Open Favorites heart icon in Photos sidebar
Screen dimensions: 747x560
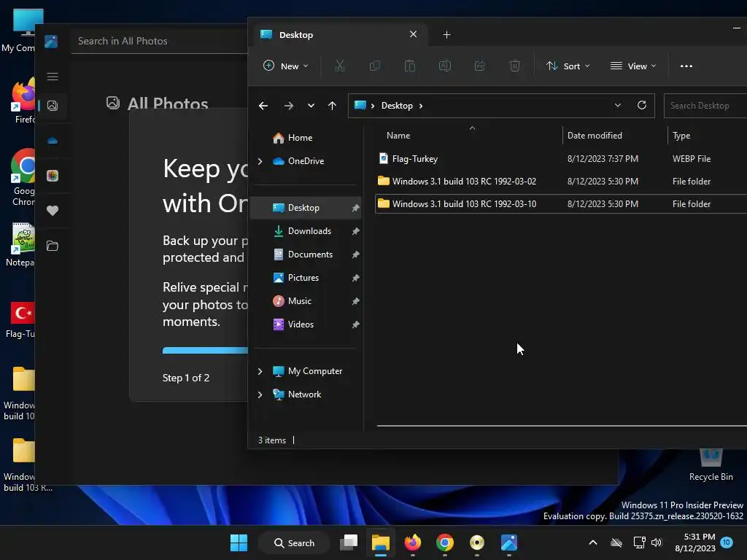pos(53,211)
